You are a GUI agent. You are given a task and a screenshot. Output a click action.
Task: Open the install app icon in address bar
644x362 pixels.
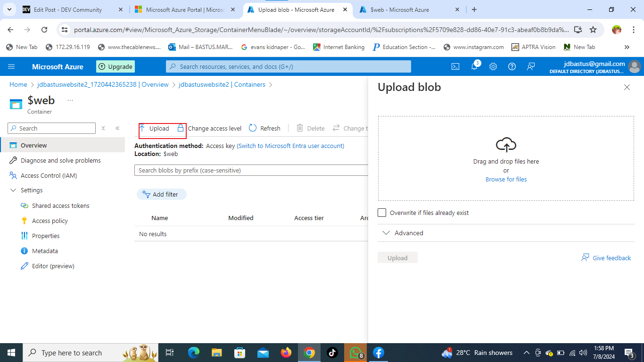(x=578, y=30)
